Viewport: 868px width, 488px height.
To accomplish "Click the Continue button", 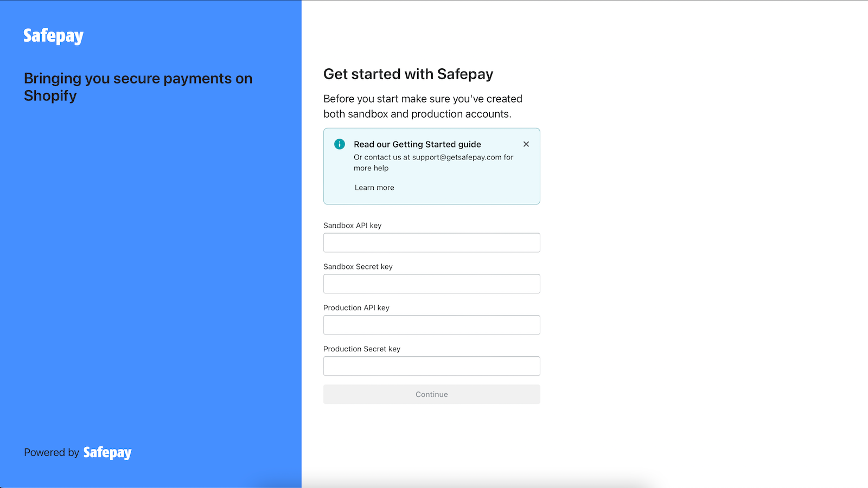I will tap(432, 394).
